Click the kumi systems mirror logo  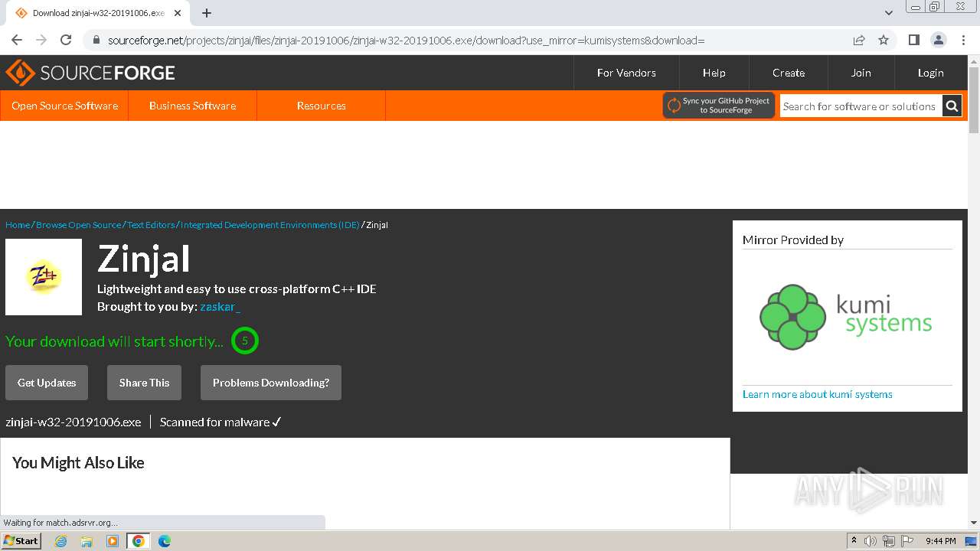coord(846,316)
